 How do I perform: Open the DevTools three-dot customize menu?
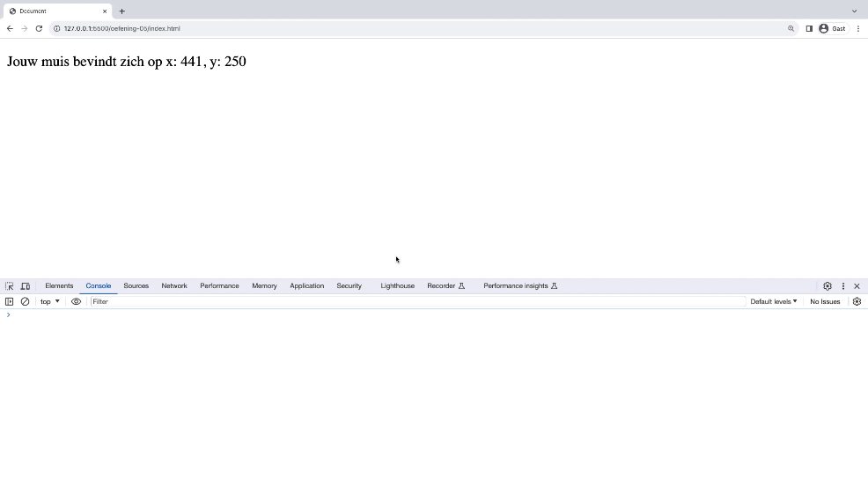pos(842,286)
